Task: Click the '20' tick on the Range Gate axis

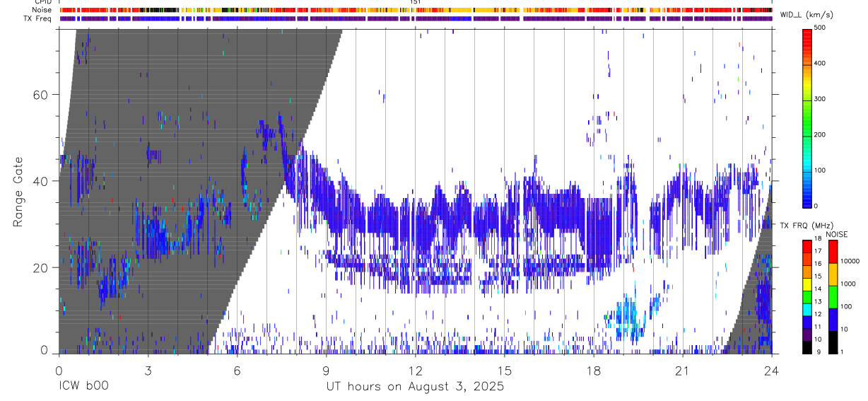Action: (x=42, y=267)
